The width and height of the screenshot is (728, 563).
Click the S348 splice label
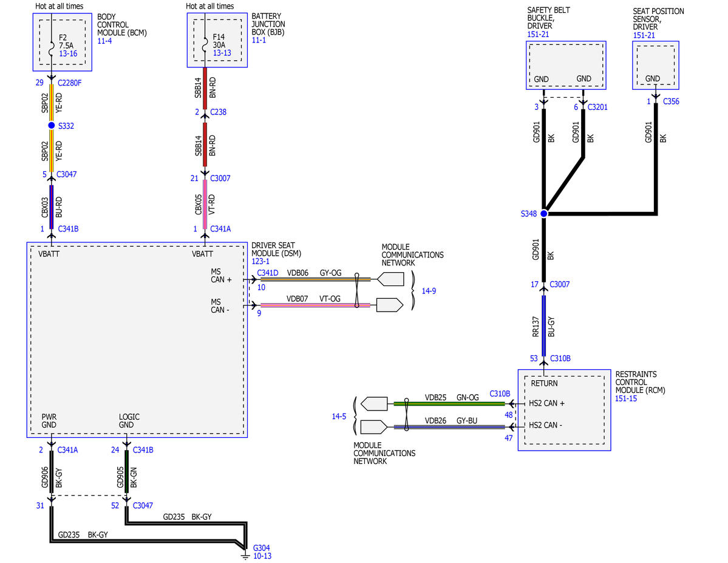529,214
